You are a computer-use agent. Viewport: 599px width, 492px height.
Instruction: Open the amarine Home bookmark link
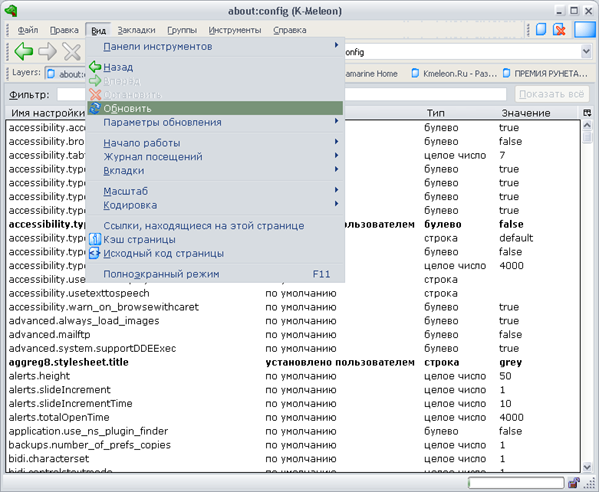point(371,73)
